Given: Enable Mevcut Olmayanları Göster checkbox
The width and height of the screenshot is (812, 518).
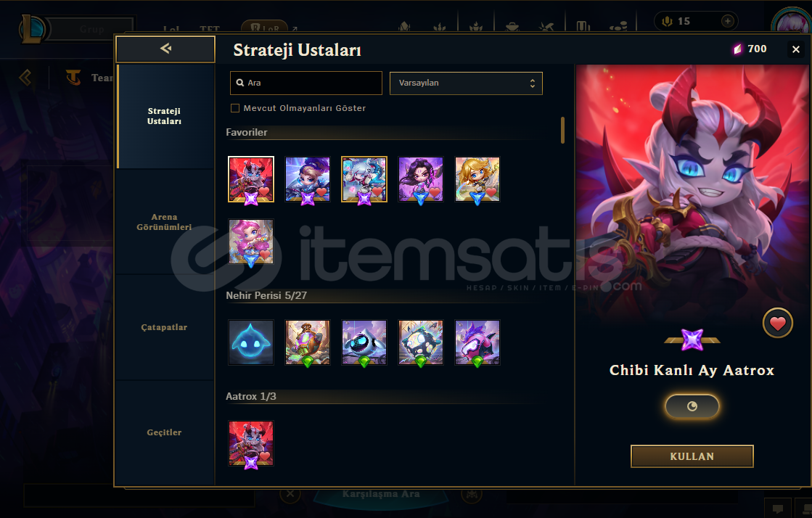Looking at the screenshot, I should pyautogui.click(x=235, y=108).
